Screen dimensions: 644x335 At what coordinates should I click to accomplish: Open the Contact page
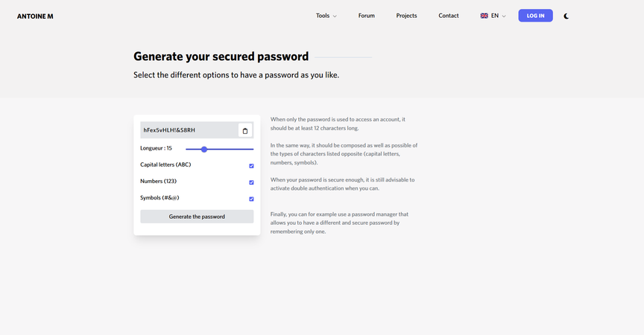pos(449,16)
